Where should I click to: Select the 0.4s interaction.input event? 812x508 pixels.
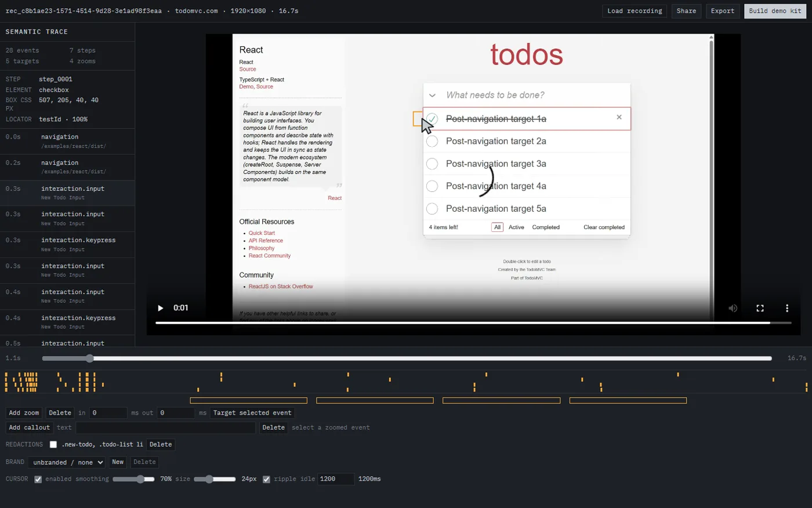67,296
